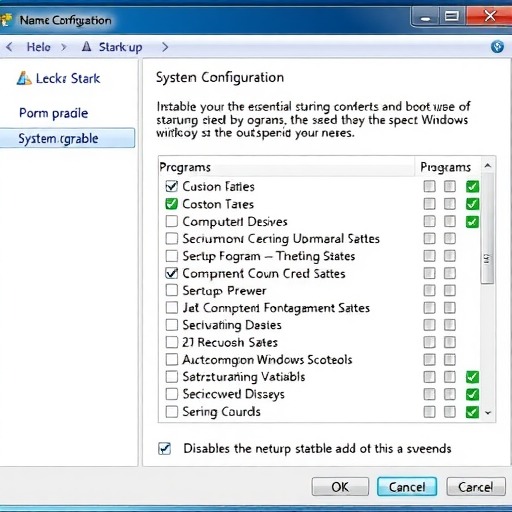This screenshot has width=512, height=512.
Task: Enable Auctcomgon Windows Scoteols checkbox
Action: pos(172,360)
